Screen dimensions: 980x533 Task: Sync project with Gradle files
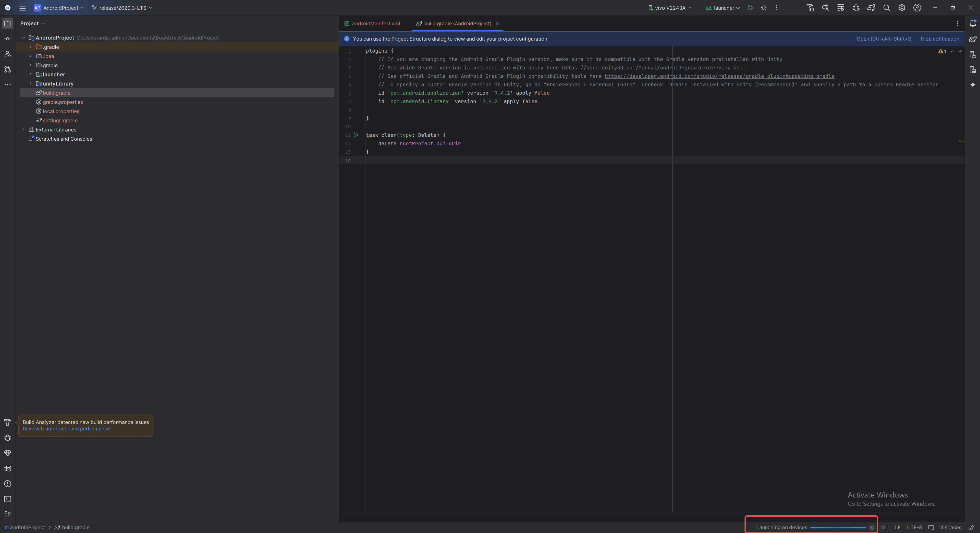coord(871,8)
